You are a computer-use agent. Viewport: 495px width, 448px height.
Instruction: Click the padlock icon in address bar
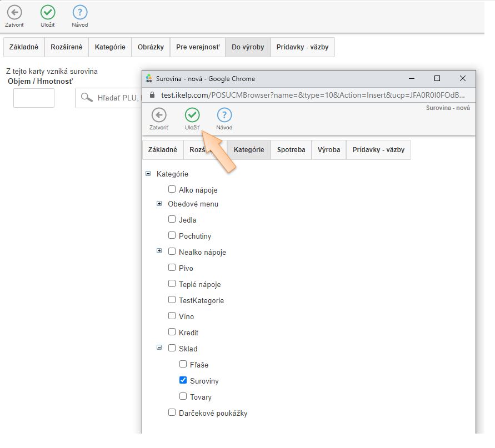tap(152, 95)
